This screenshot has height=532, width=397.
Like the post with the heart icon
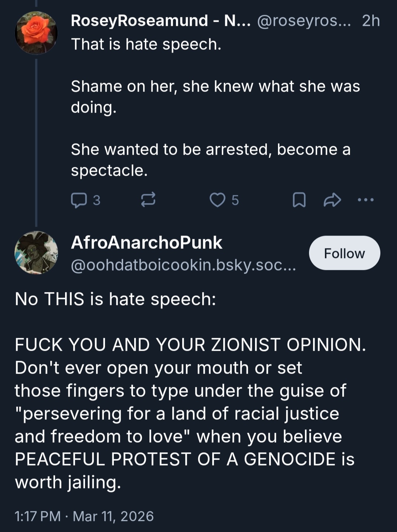click(x=217, y=200)
